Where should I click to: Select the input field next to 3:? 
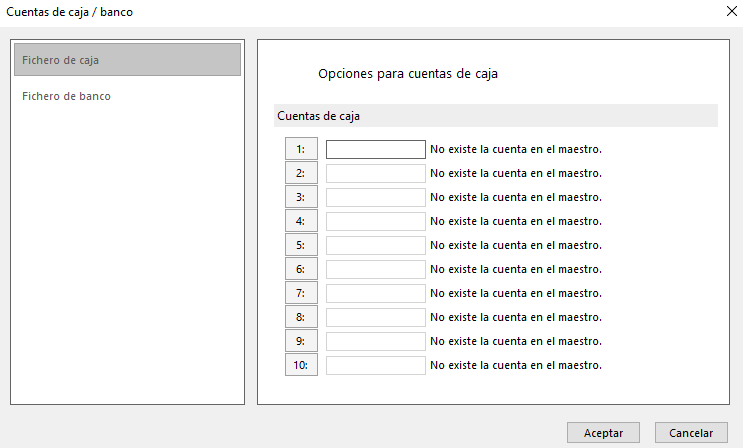(376, 197)
